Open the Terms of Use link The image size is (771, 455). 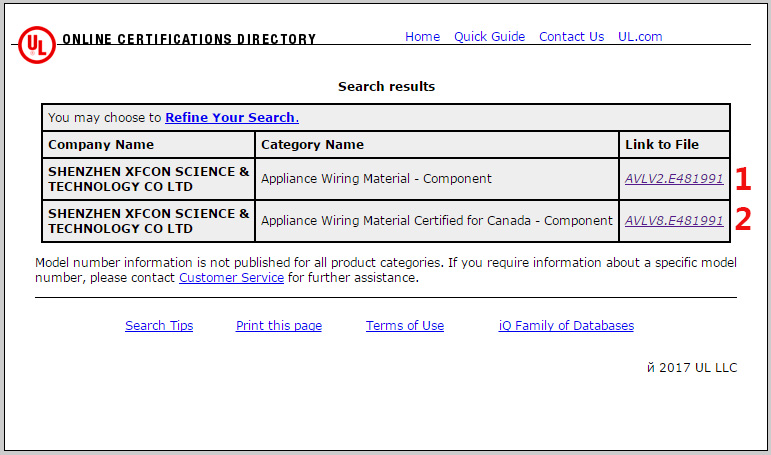[405, 326]
